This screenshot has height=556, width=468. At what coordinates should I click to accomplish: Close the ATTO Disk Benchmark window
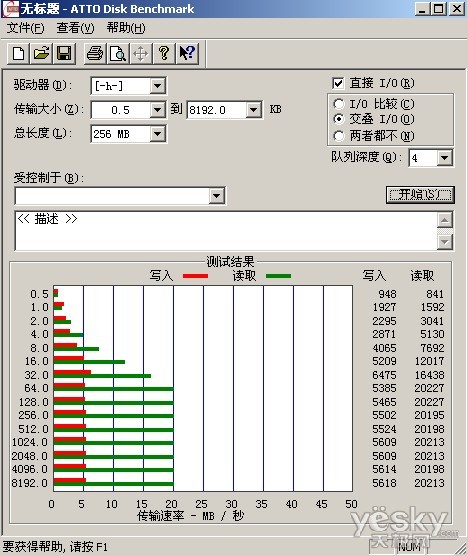click(457, 9)
